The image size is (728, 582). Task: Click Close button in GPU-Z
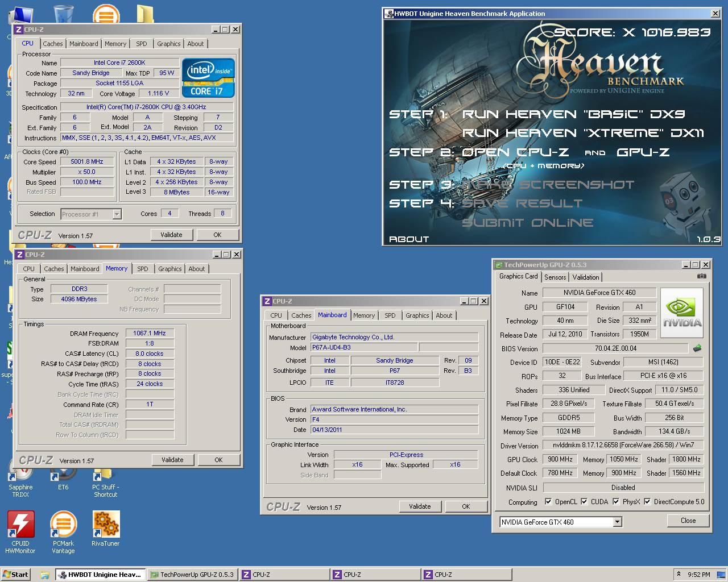point(688,521)
